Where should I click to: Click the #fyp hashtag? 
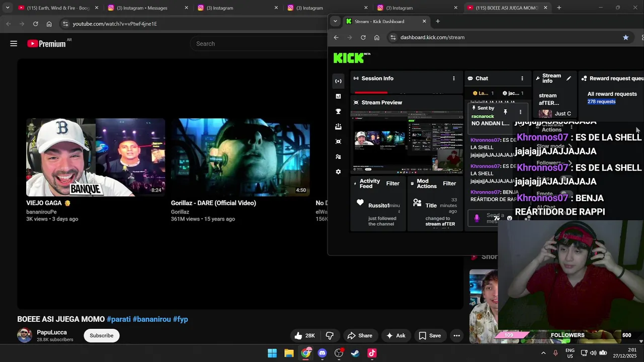(181, 319)
